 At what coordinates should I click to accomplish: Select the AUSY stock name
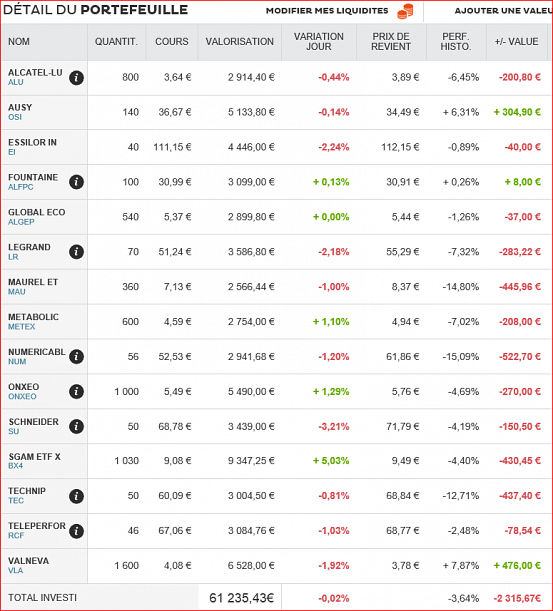pyautogui.click(x=20, y=107)
